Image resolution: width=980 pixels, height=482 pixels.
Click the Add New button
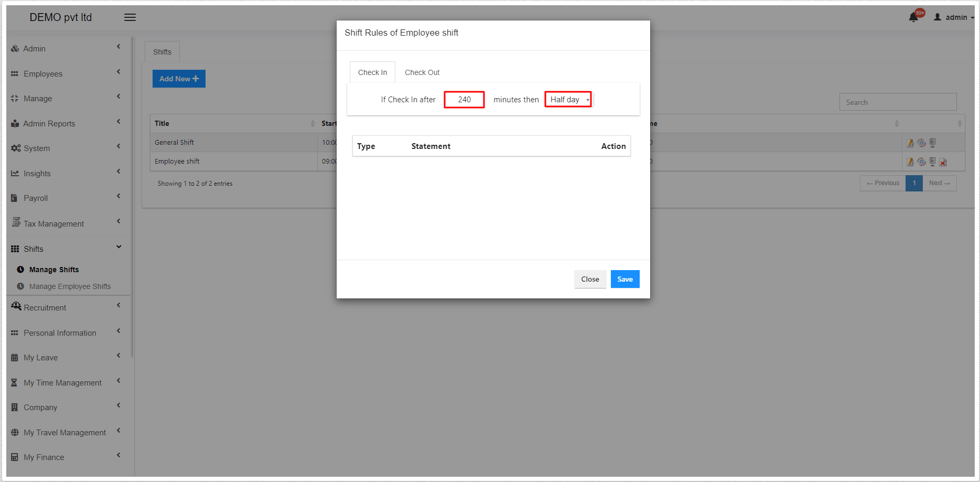pos(179,78)
